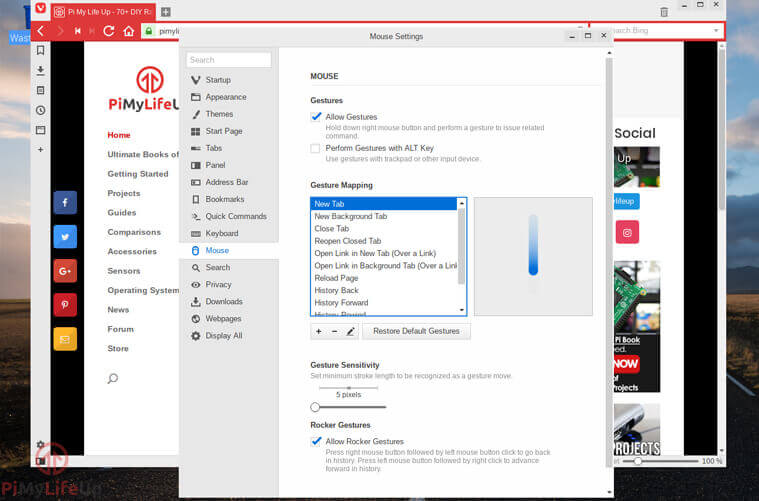Click the Vivaldi logo menu icon
Screen dimensions: 759x501
tap(41, 8)
